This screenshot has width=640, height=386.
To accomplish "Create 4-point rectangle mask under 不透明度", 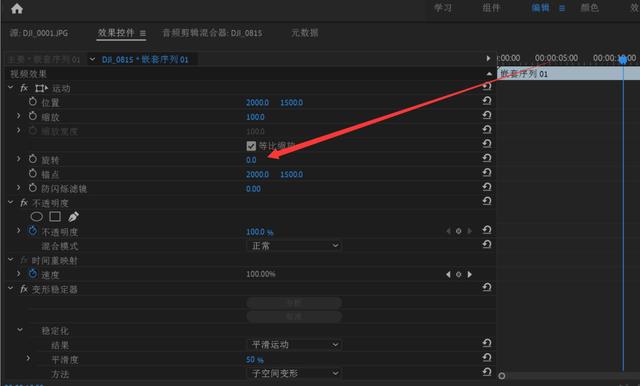I will pos(55,217).
